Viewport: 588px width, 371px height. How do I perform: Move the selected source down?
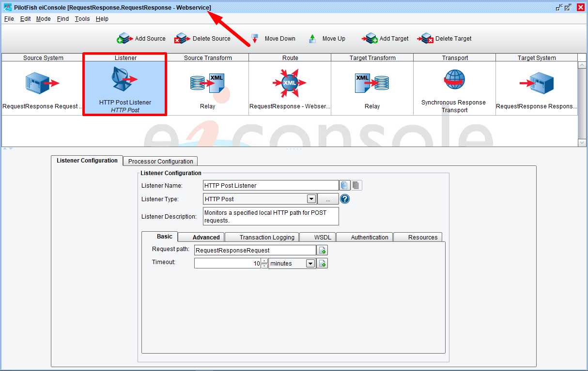[273, 39]
